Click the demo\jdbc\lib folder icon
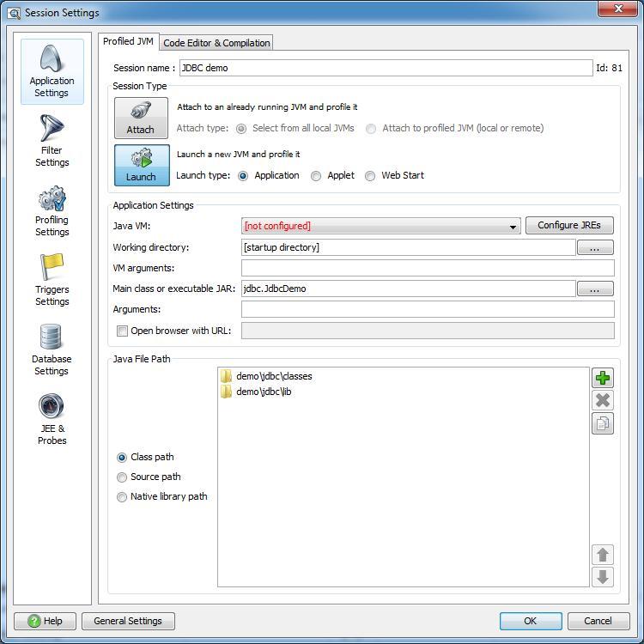This screenshot has height=644, width=644. pos(226,392)
